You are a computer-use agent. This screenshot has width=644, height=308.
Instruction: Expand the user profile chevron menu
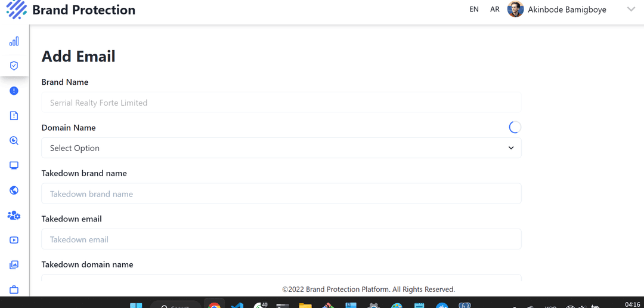[631, 10]
